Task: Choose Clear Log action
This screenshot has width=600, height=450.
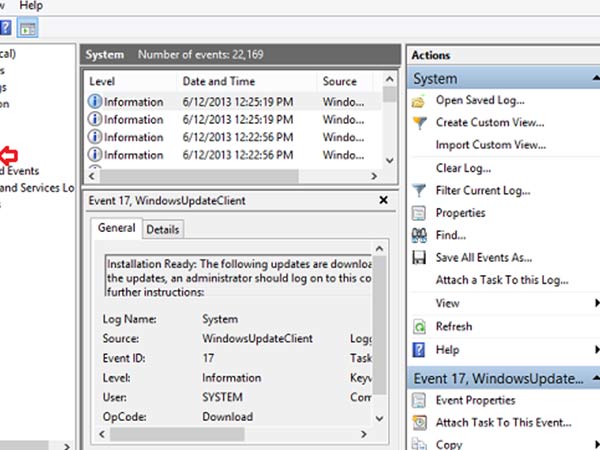Action: tap(463, 168)
